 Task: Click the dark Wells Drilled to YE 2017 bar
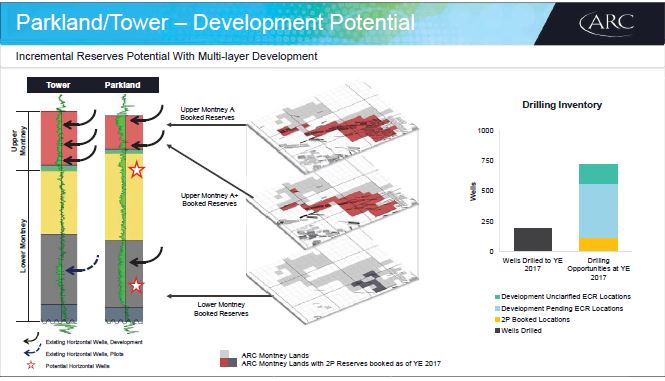point(533,240)
